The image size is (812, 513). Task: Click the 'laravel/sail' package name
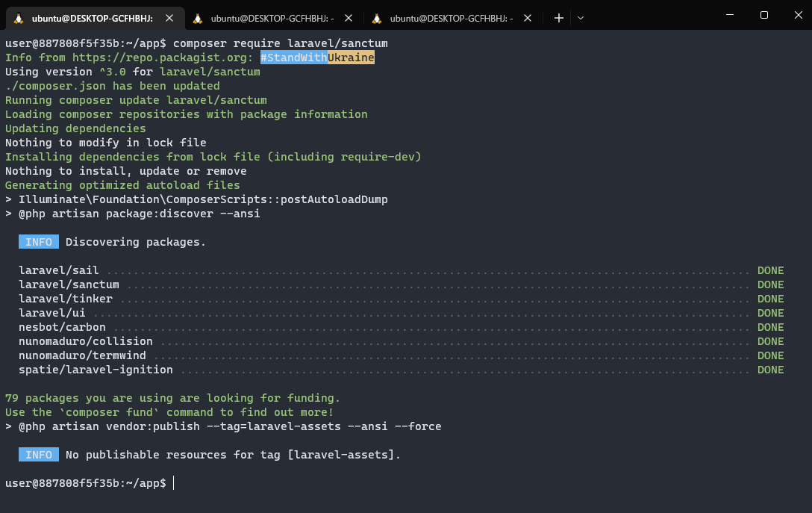tap(58, 270)
